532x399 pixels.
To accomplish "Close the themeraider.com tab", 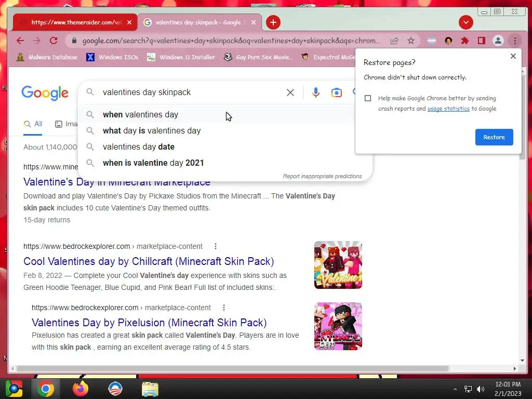I will coord(129,22).
